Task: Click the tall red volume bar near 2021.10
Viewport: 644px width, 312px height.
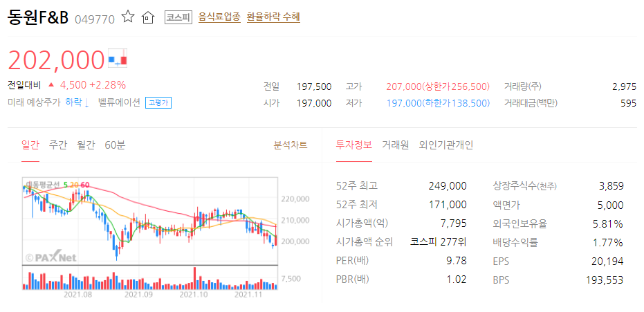Action: point(194,278)
